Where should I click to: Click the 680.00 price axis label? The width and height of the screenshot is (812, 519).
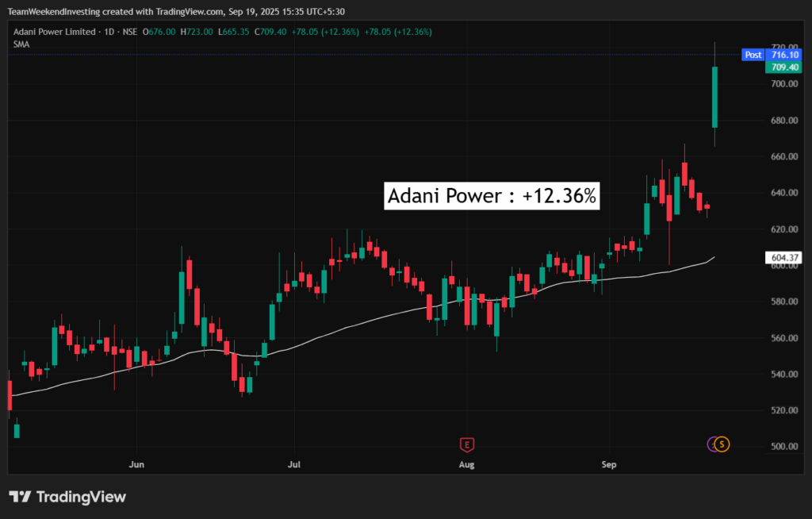click(784, 121)
